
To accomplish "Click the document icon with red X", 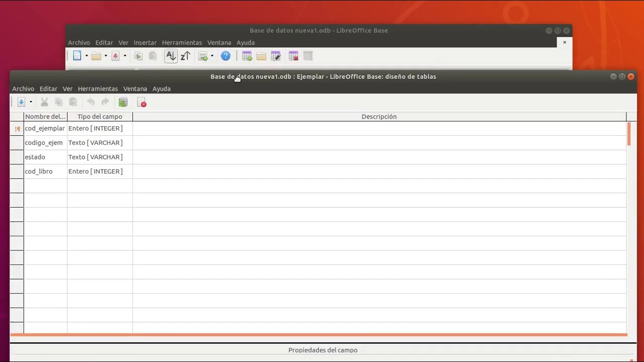I will pos(142,103).
